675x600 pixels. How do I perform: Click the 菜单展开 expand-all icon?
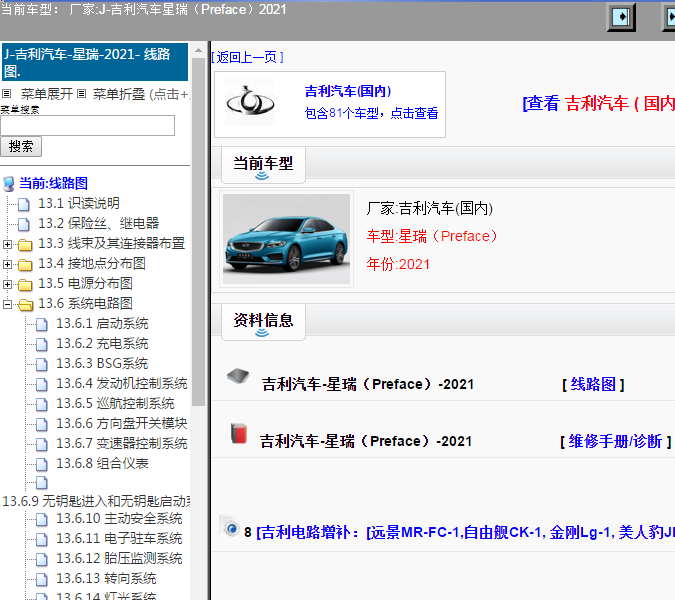click(6, 93)
